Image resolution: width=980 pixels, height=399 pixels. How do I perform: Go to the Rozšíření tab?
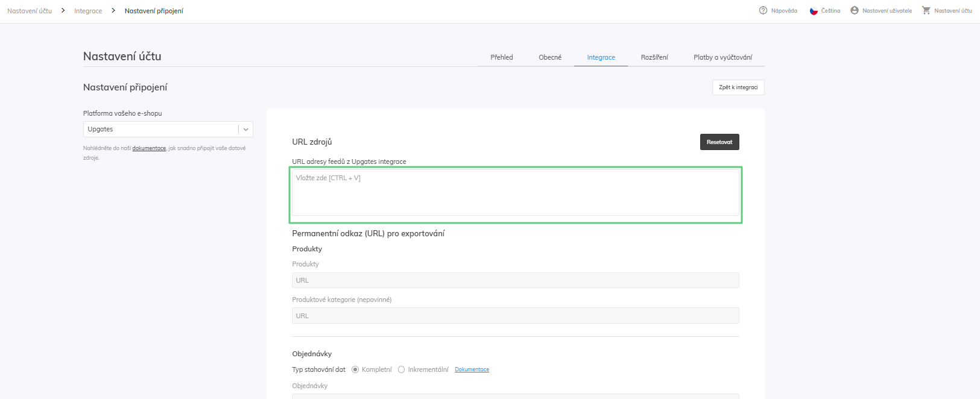point(654,57)
